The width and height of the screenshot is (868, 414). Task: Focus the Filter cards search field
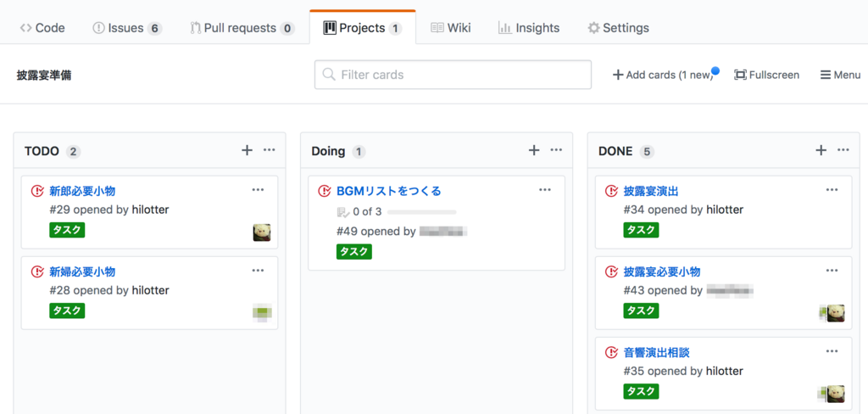[453, 75]
